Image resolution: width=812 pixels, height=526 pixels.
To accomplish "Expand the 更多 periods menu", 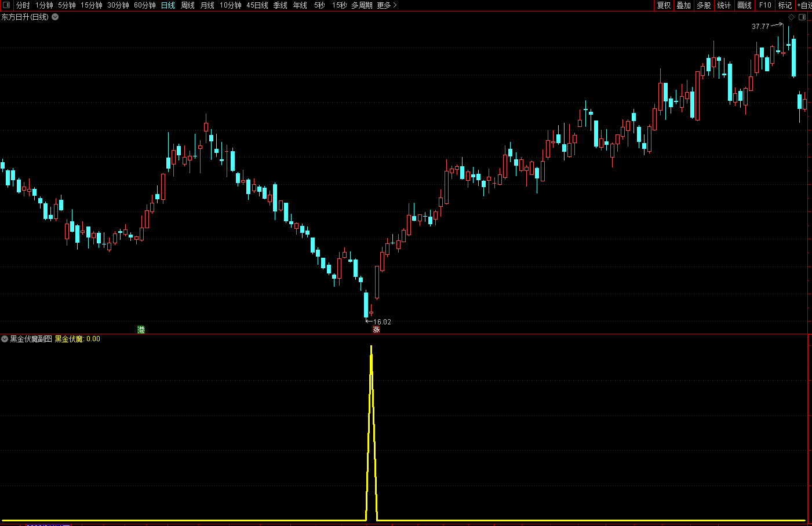I will (x=387, y=5).
